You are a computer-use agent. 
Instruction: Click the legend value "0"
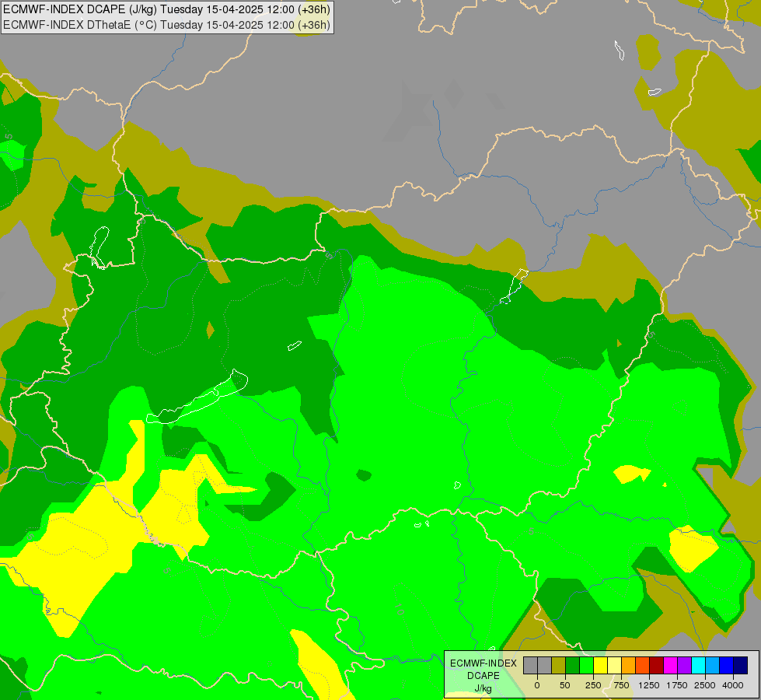click(x=537, y=685)
